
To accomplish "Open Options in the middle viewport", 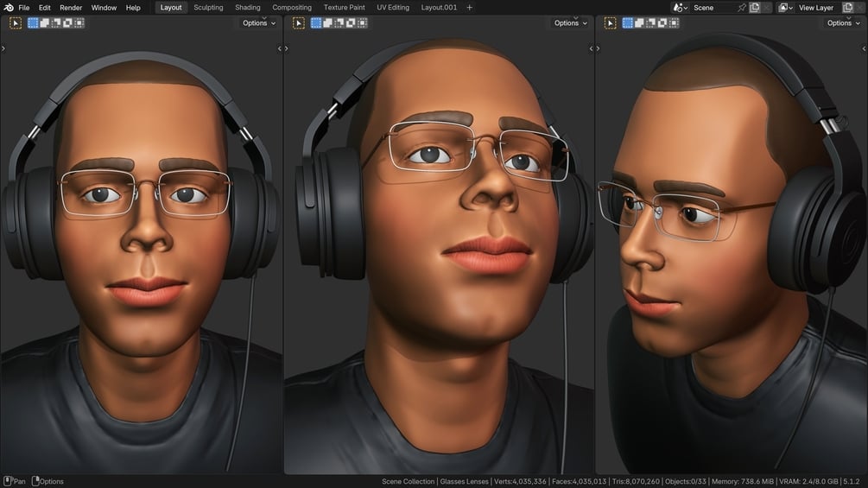I will click(x=571, y=23).
